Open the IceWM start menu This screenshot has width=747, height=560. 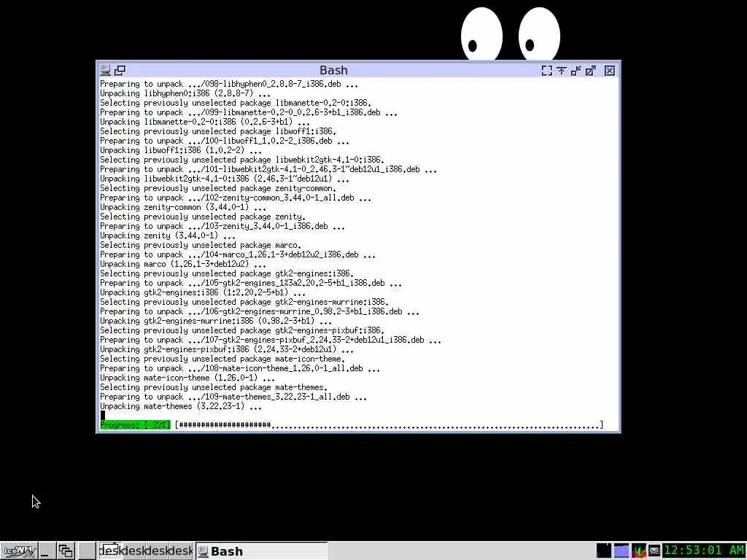[x=19, y=551]
